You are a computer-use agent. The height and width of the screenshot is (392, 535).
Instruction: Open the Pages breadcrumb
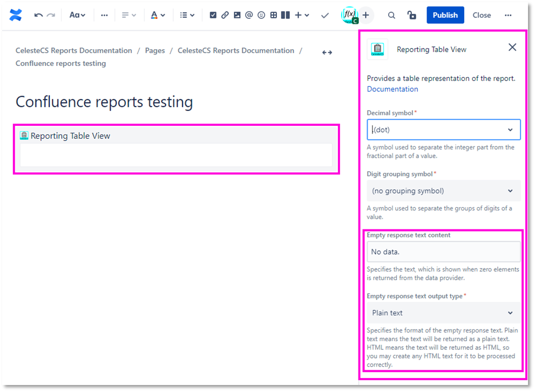point(155,51)
